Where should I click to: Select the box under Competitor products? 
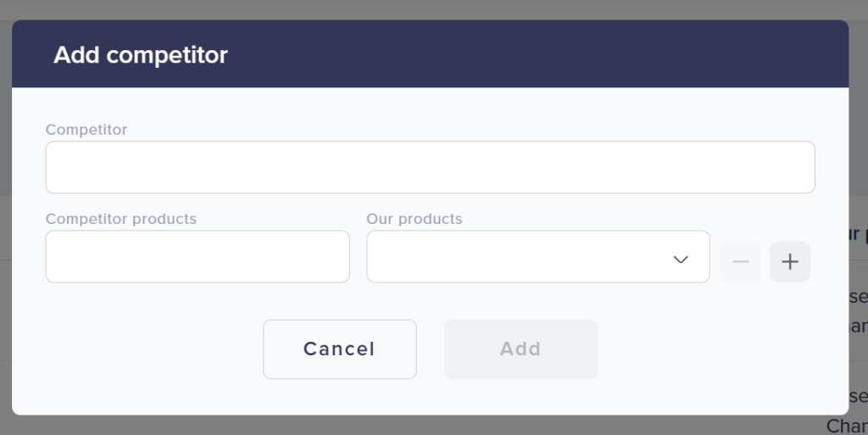pos(198,257)
